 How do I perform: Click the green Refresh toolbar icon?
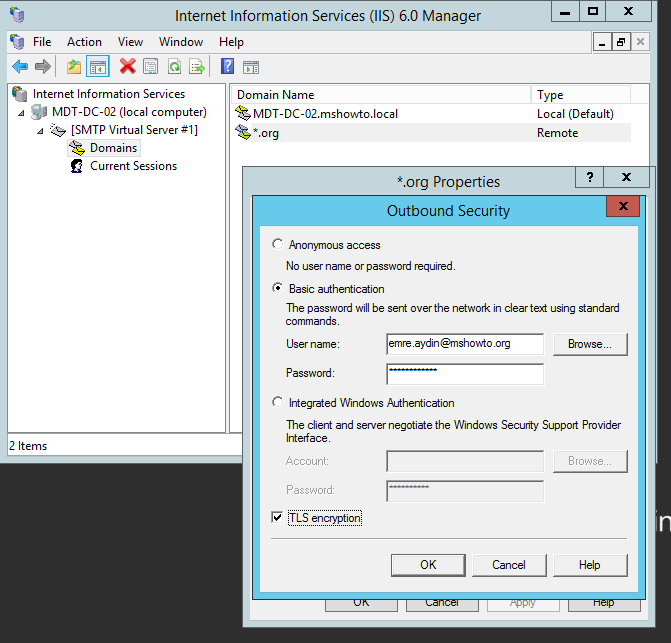click(174, 66)
